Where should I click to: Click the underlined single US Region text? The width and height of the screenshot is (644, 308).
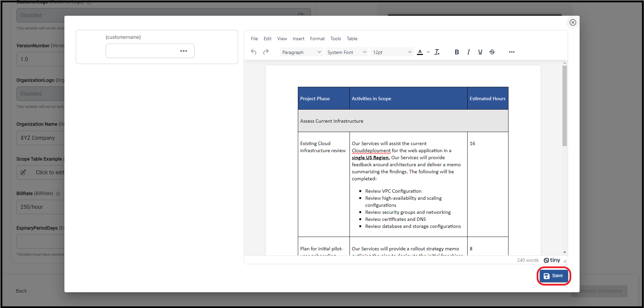pyautogui.click(x=371, y=158)
